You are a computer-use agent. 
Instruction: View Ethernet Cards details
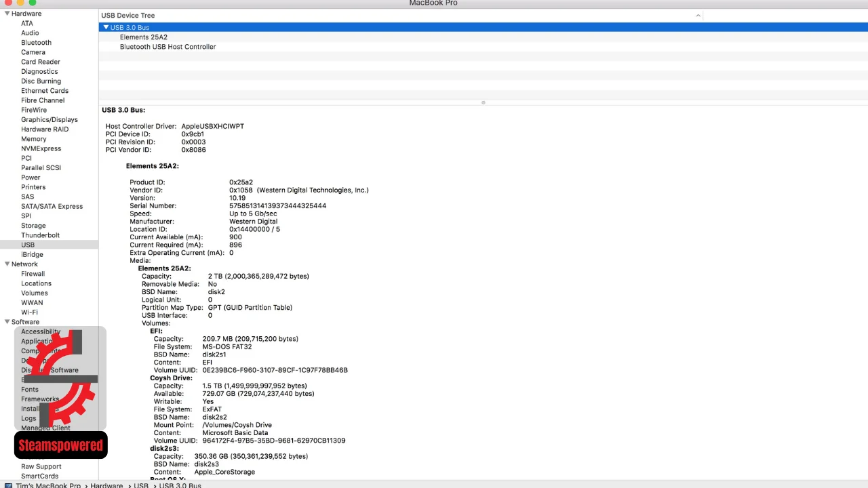[45, 91]
